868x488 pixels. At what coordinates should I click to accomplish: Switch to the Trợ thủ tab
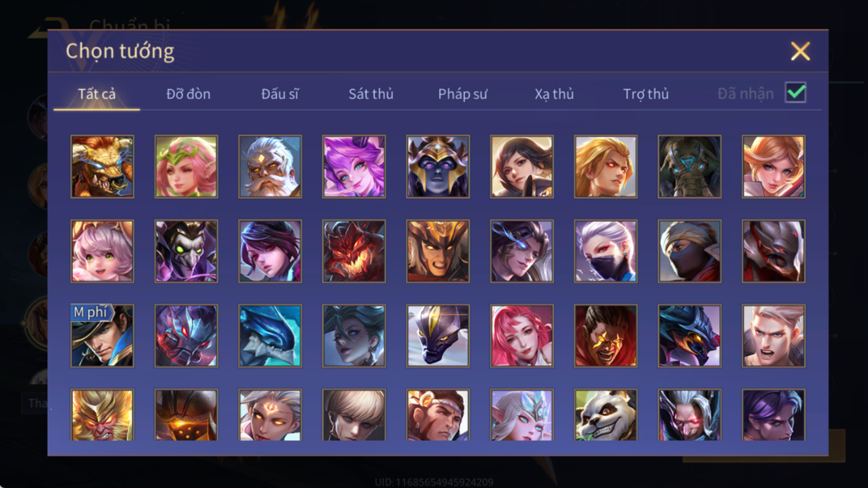pyautogui.click(x=646, y=94)
